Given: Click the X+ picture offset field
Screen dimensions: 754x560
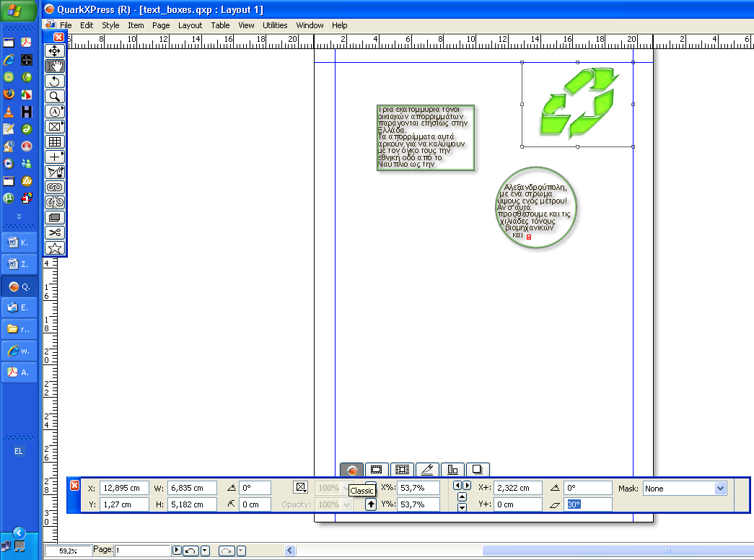Looking at the screenshot, I should pos(518,488).
